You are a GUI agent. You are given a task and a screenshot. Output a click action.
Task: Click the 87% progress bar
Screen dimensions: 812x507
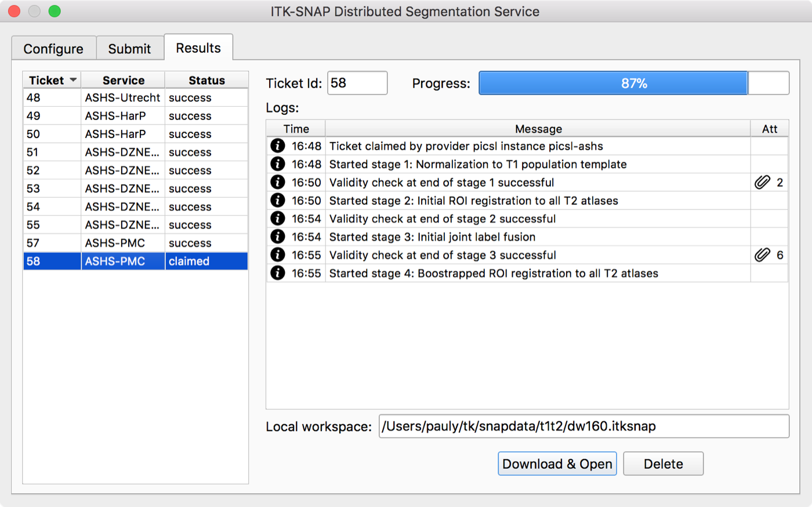[634, 83]
